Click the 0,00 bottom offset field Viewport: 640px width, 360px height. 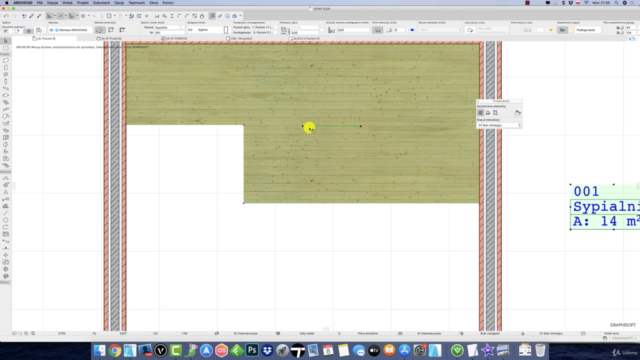coord(304,32)
